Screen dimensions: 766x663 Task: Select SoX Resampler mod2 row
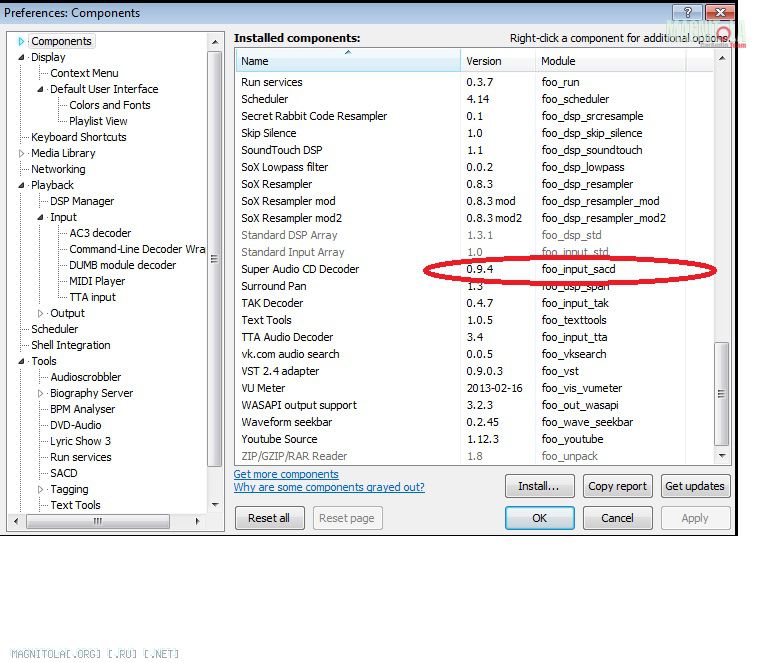(x=474, y=218)
